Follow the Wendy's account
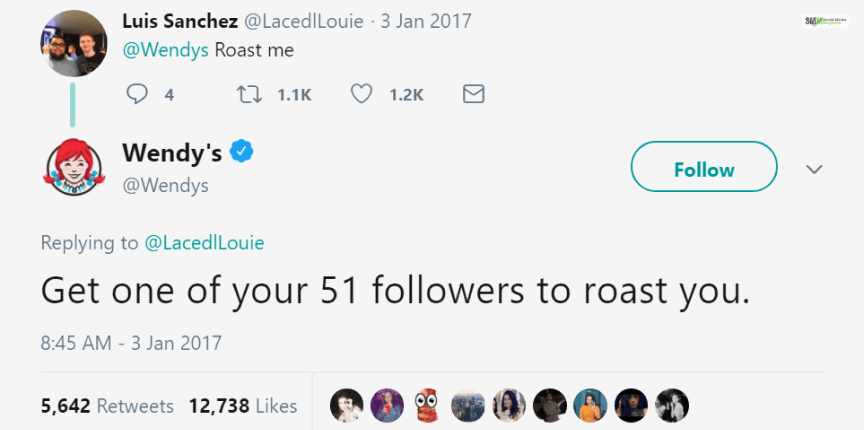Screen dimensions: 864x430 click(x=703, y=169)
